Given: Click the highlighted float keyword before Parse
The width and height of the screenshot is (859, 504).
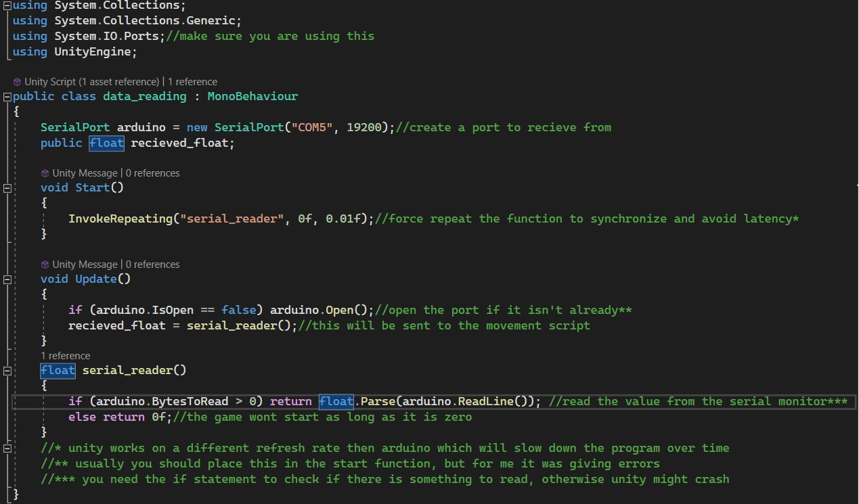Looking at the screenshot, I should (336, 401).
